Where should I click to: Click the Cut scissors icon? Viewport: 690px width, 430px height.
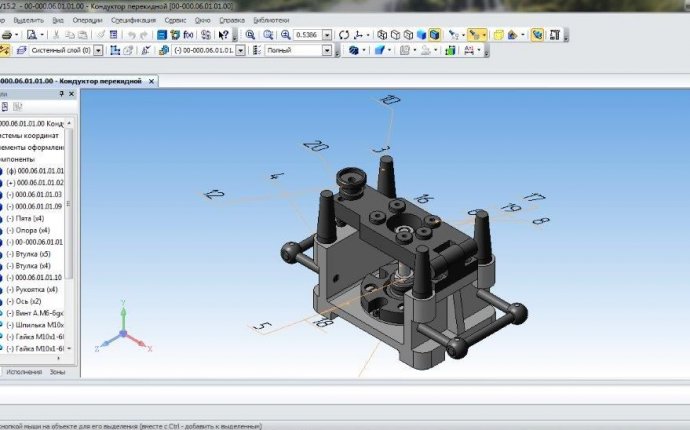point(56,35)
